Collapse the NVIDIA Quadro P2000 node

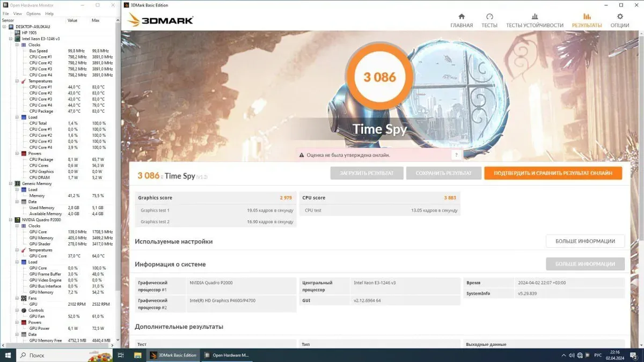click(x=11, y=220)
